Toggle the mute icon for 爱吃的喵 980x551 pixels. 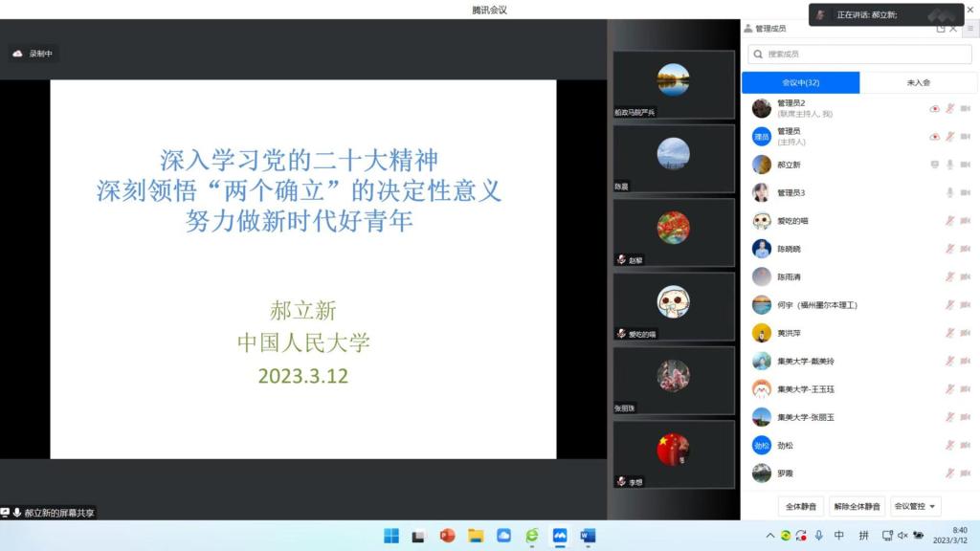click(x=949, y=220)
